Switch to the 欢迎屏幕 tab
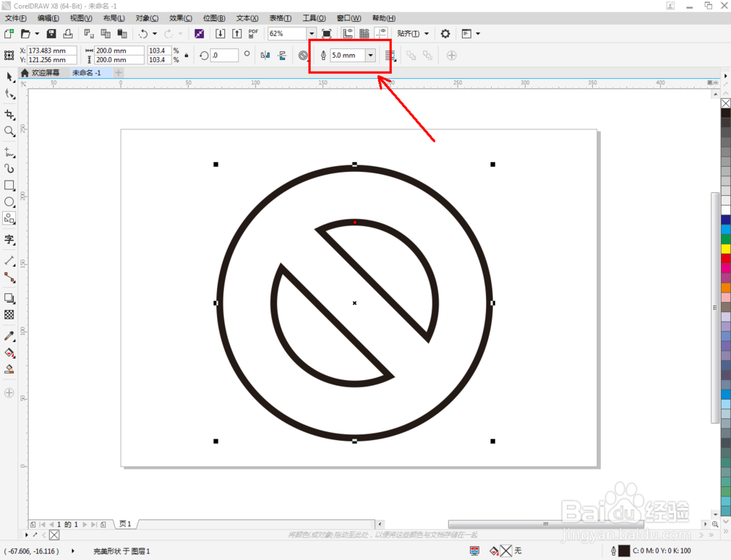Viewport: 731px width, 560px height. 40,72
